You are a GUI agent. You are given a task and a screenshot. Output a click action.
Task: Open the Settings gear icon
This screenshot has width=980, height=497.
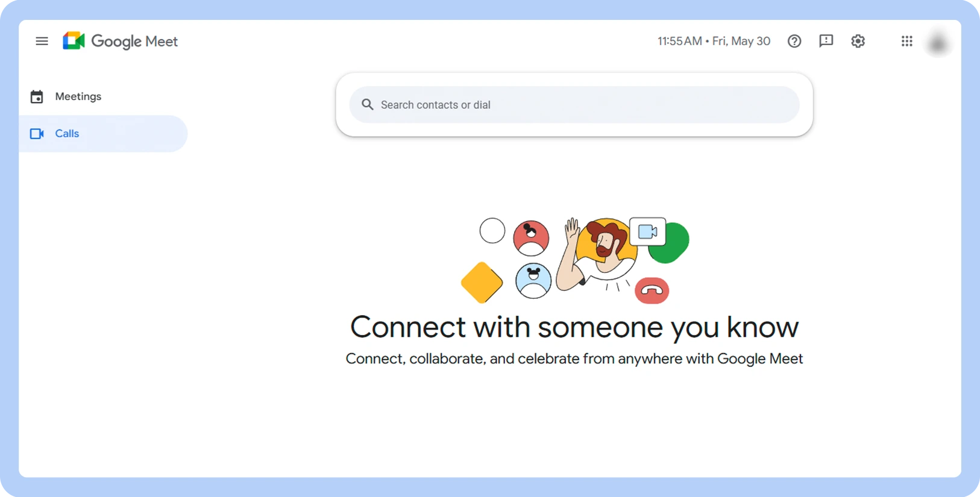(x=858, y=41)
